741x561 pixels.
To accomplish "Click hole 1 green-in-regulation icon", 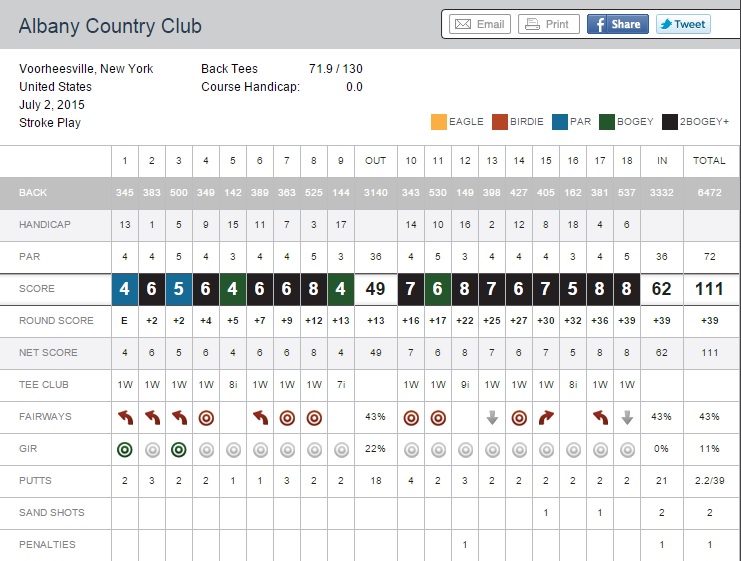I will tap(125, 450).
